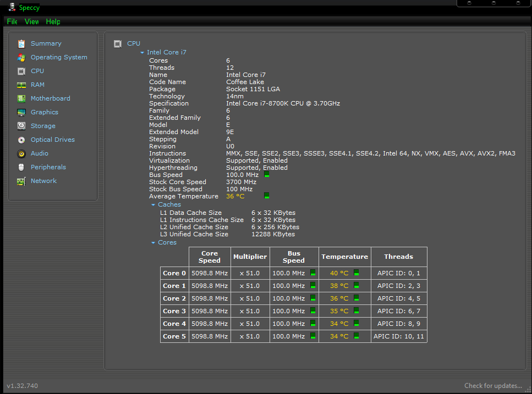Screen dimensions: 532x394
Task: View the Motherboard section
Action: click(51, 98)
